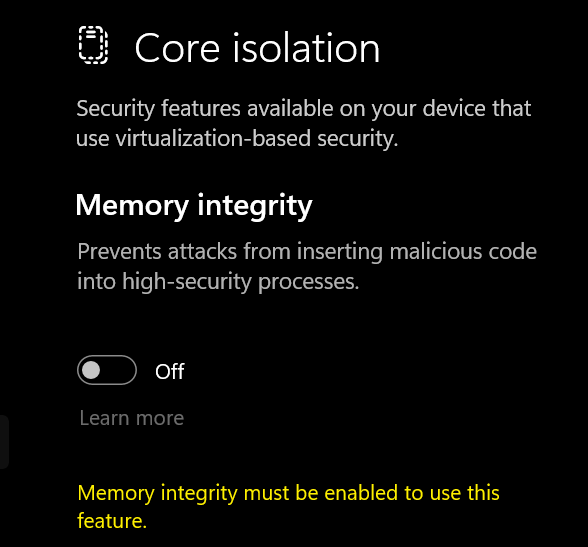Click the word 'integrity' in the bold heading
Viewport: 588px width, 547px height.
255,205
